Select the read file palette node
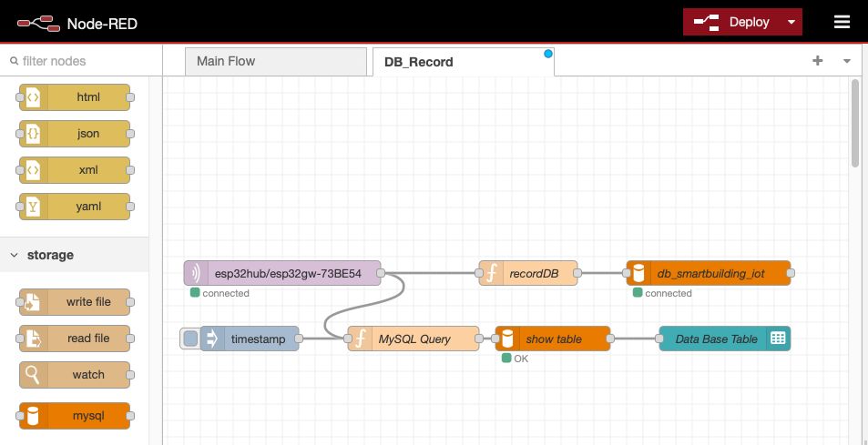This screenshot has width=868, height=445. (x=75, y=339)
